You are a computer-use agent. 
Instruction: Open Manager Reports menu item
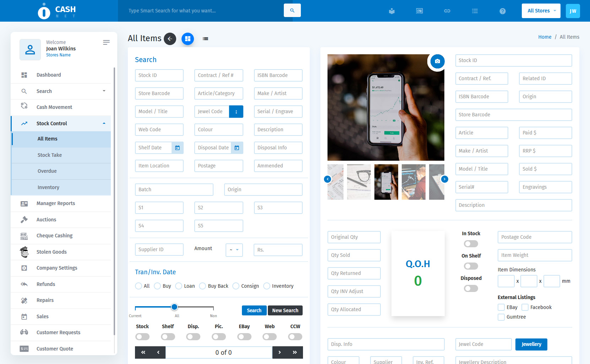coord(56,203)
